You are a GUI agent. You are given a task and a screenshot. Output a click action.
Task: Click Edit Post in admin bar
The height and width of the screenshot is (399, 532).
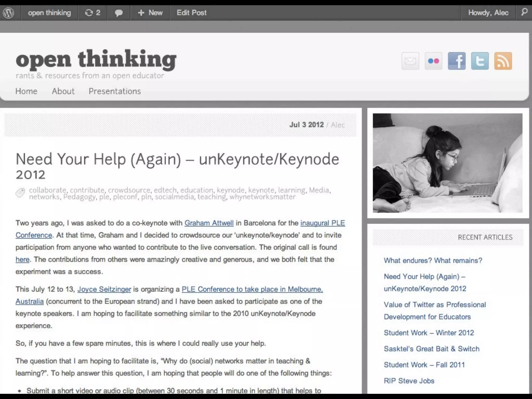tap(191, 13)
